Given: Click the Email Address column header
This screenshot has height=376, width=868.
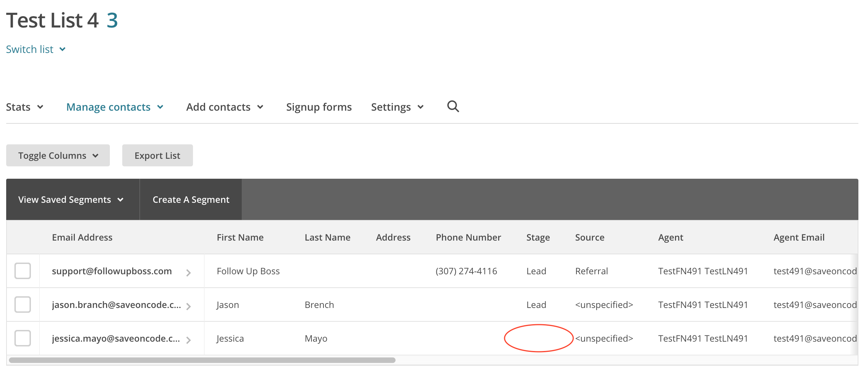Looking at the screenshot, I should [82, 237].
